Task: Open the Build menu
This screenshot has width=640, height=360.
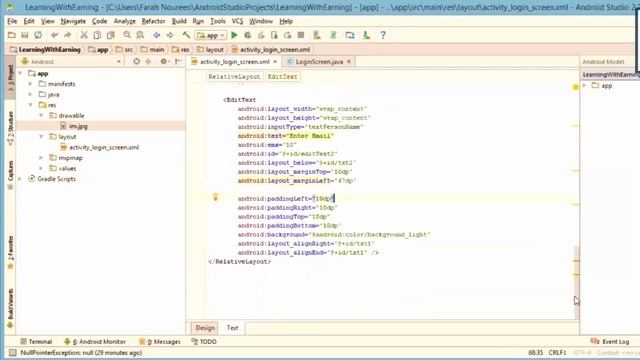Action: 179,21
